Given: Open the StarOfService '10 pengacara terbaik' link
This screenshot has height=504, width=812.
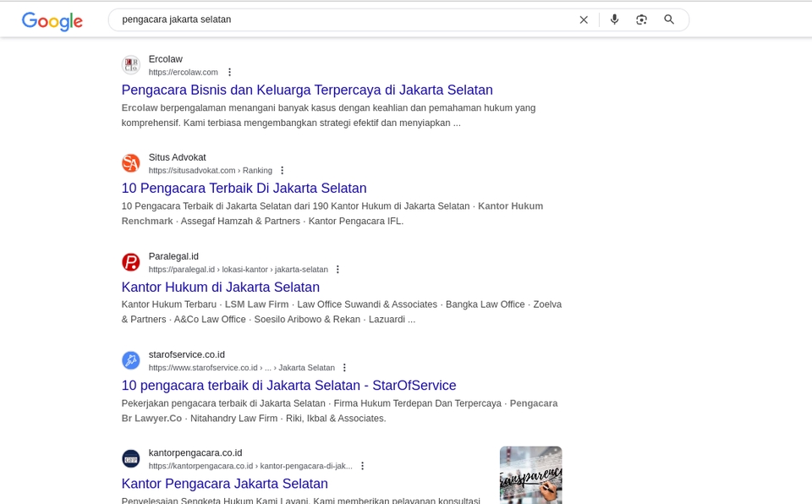Looking at the screenshot, I should [x=289, y=386].
